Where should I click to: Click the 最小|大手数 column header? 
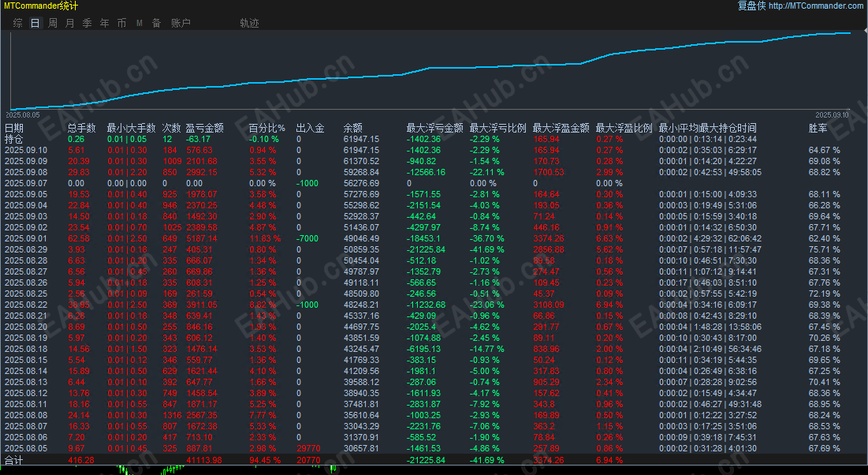click(x=131, y=128)
